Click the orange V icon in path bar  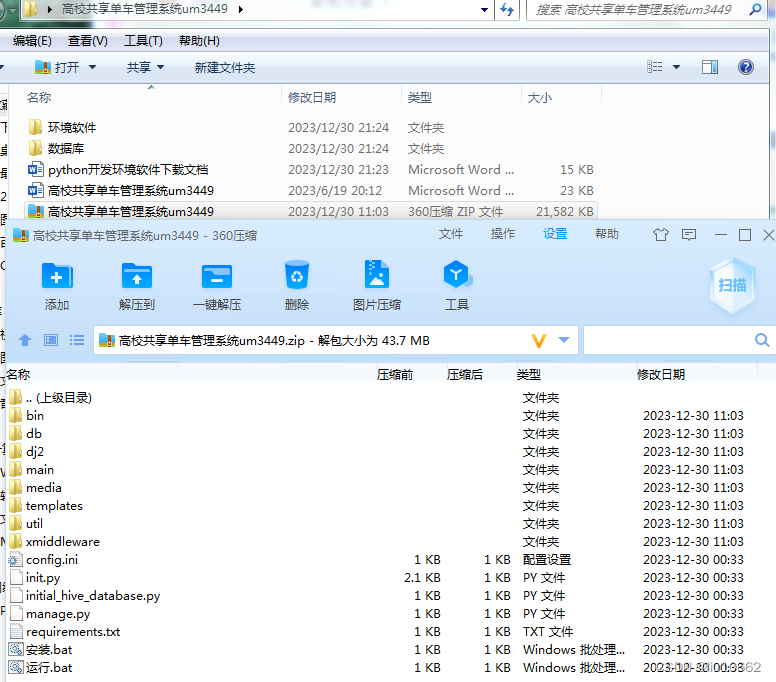(538, 341)
